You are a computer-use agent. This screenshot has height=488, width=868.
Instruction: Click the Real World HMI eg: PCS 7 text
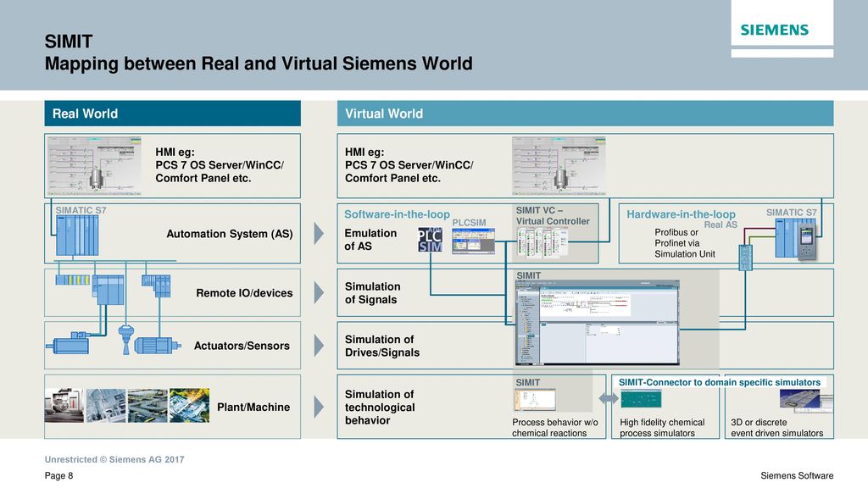click(x=220, y=165)
